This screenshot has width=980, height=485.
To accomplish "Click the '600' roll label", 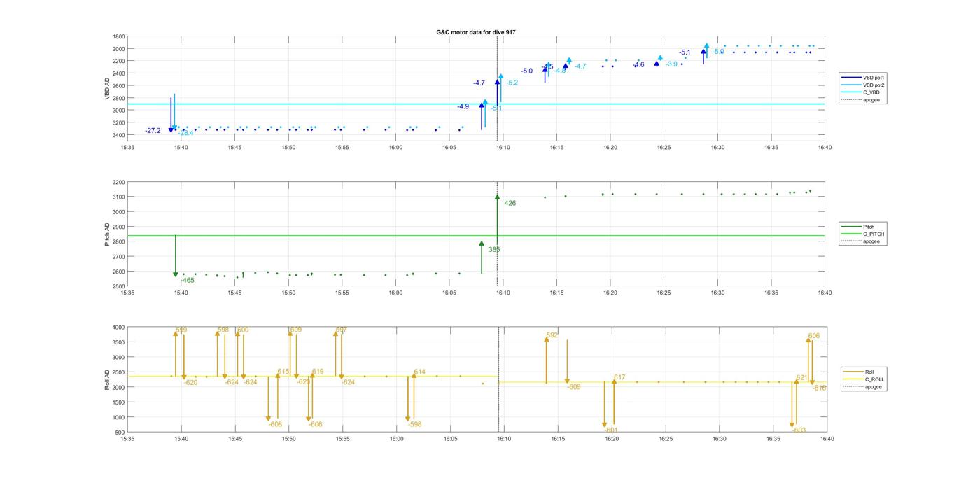I will 243,330.
